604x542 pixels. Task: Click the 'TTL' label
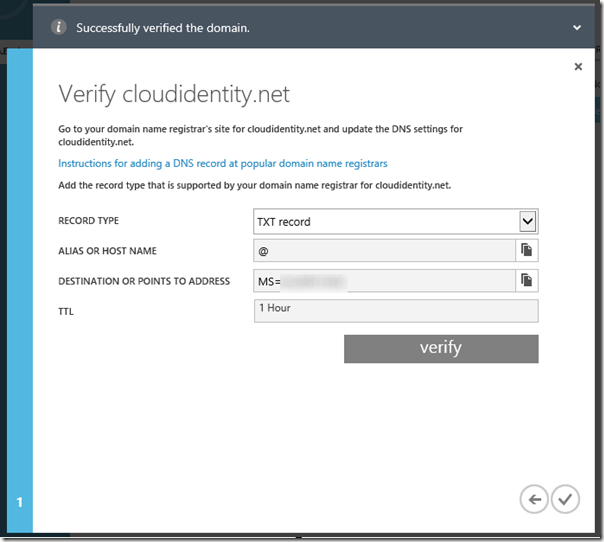[x=66, y=311]
